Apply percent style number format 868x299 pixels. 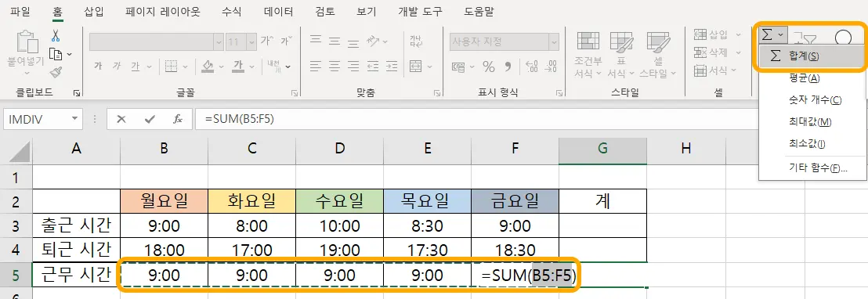[x=489, y=67]
